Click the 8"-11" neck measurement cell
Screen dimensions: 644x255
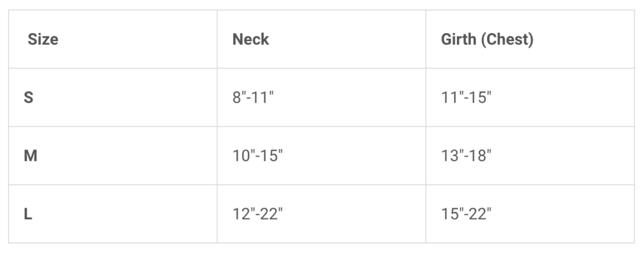253,98
